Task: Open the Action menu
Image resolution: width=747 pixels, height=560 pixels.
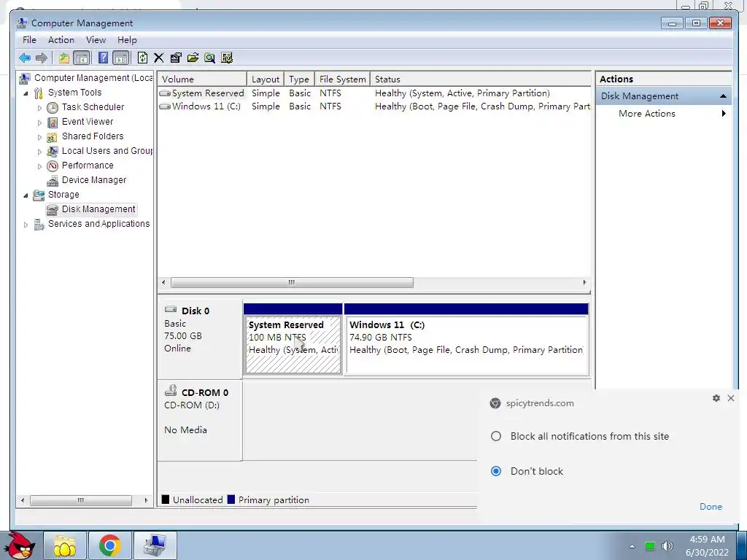Action: (x=61, y=40)
